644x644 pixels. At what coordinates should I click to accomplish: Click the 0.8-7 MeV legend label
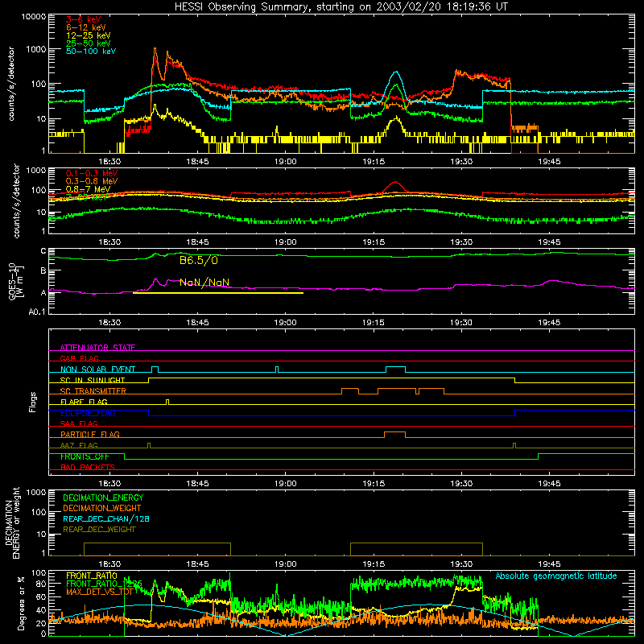click(x=88, y=189)
